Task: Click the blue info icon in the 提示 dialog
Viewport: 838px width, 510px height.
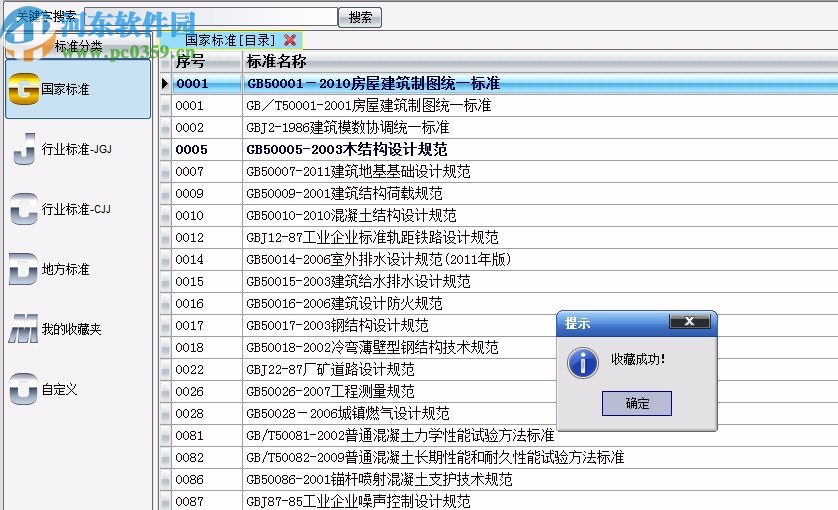Action: tap(583, 364)
